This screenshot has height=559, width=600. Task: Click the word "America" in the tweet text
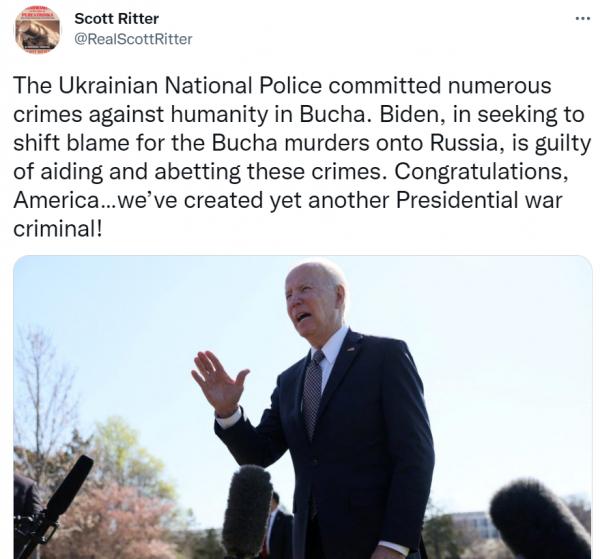coord(56,200)
